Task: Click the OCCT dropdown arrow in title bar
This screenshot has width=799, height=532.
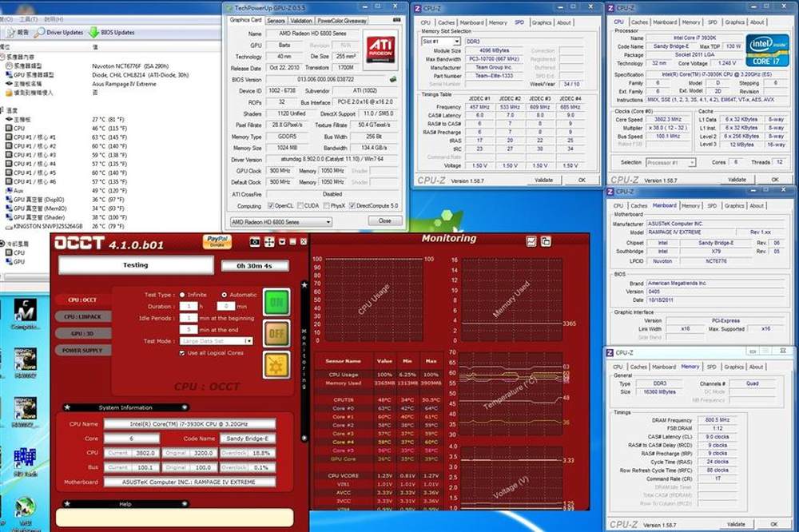Action: click(x=282, y=242)
